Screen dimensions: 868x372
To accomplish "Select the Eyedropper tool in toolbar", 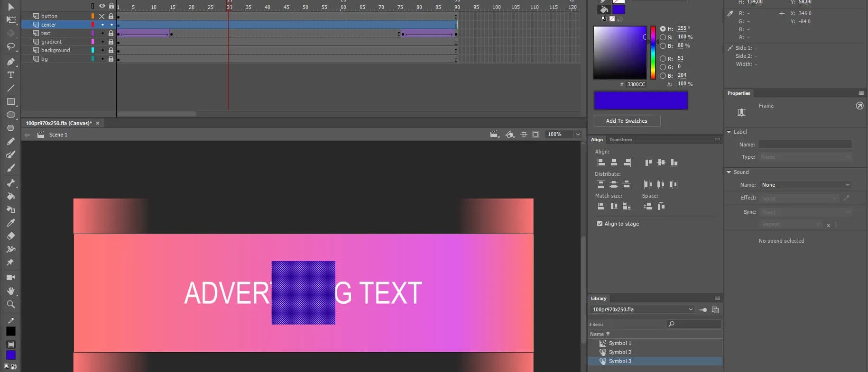I will (11, 223).
